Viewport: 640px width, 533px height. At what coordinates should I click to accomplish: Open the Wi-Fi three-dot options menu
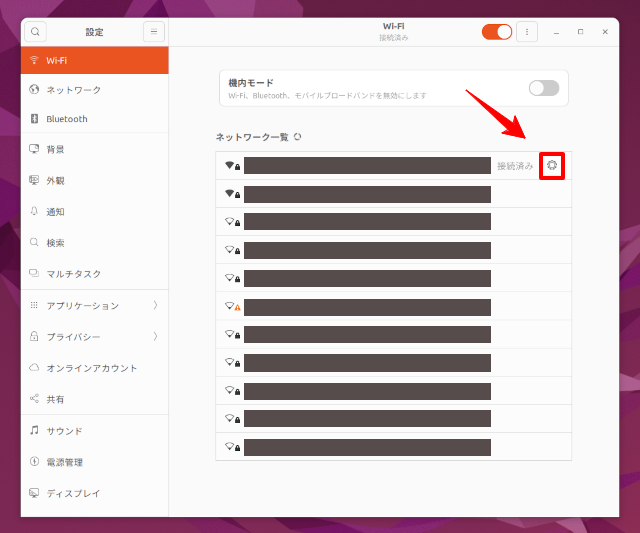pyautogui.click(x=527, y=32)
